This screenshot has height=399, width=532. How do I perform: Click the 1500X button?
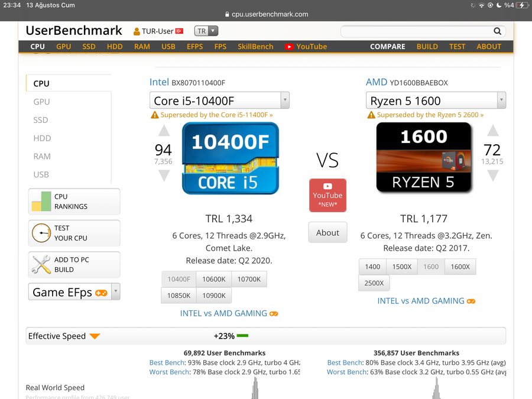coord(402,267)
